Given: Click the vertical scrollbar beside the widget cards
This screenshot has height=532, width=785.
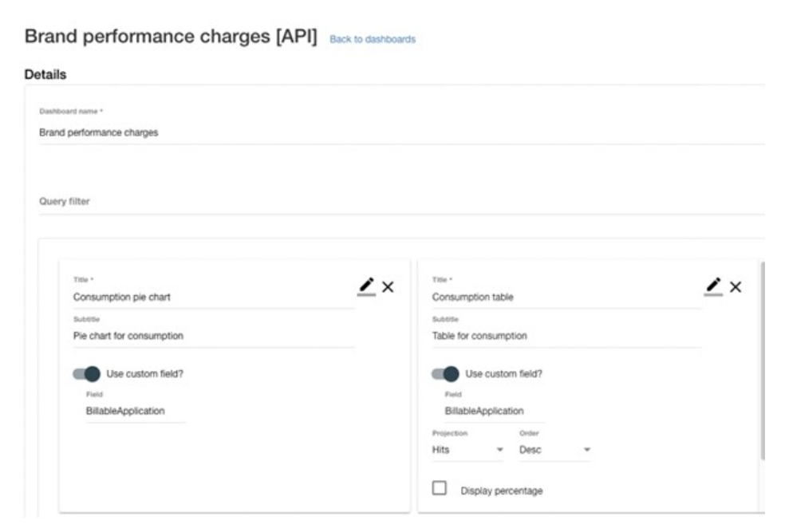Looking at the screenshot, I should click(763, 359).
